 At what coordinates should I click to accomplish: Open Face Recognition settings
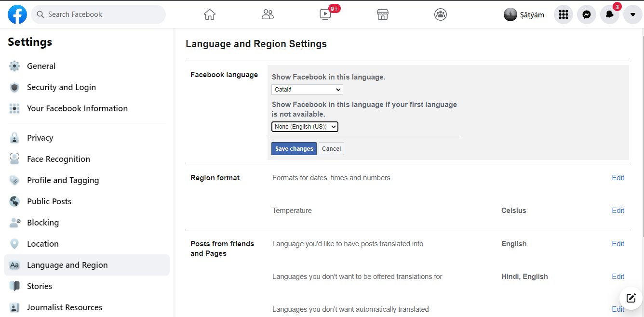pyautogui.click(x=87, y=159)
